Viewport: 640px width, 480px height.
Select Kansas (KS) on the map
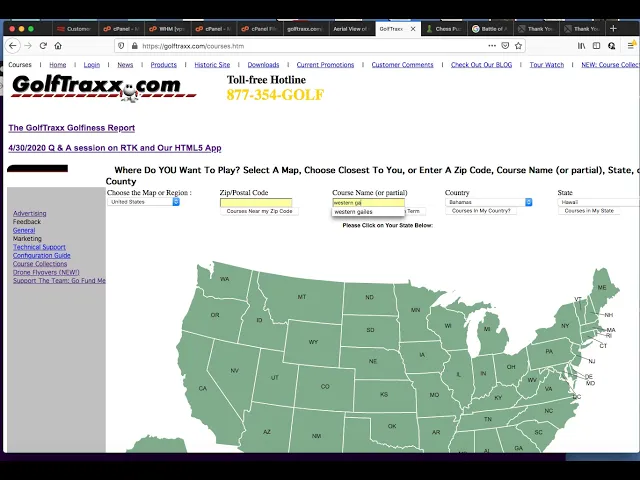click(x=384, y=395)
